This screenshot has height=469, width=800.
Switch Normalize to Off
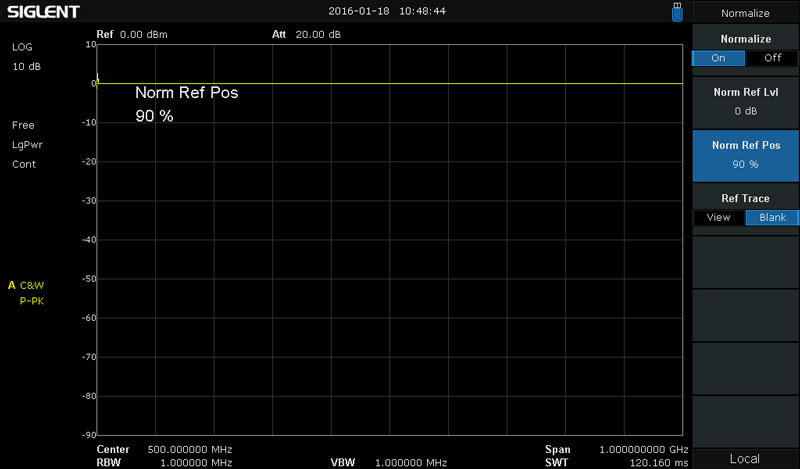point(772,58)
